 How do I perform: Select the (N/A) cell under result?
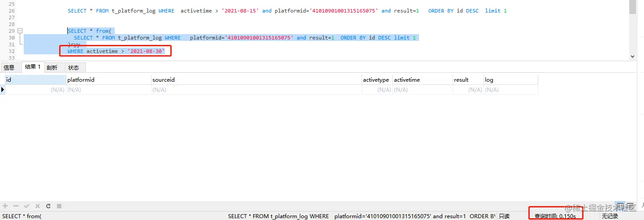[468, 90]
